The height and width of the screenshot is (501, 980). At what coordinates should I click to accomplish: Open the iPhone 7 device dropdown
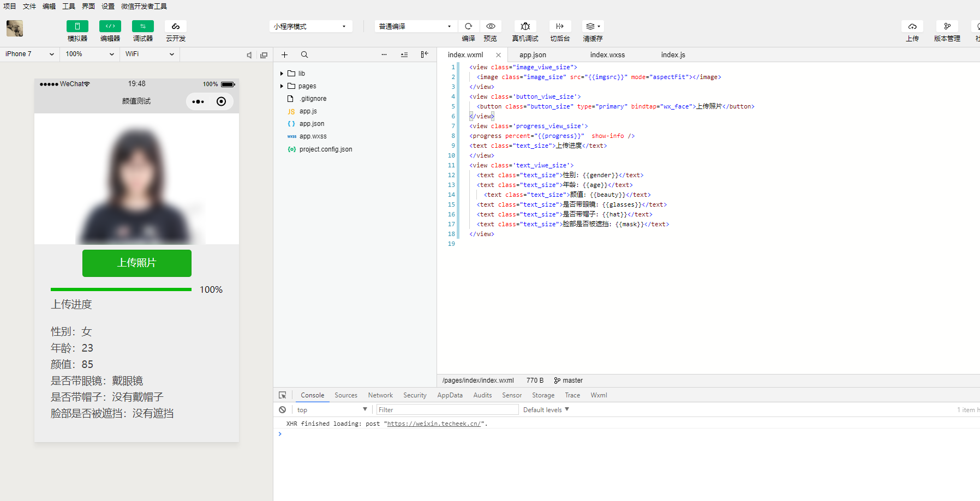click(29, 54)
